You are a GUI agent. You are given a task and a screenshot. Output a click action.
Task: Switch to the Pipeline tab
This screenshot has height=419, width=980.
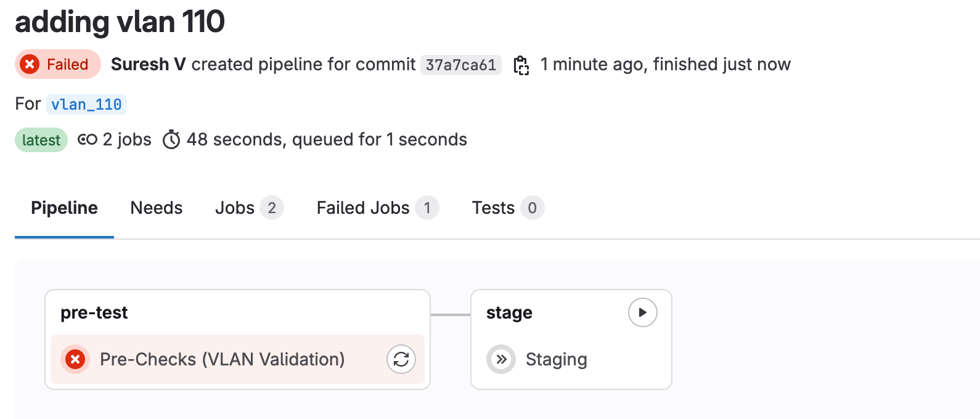[x=64, y=208]
